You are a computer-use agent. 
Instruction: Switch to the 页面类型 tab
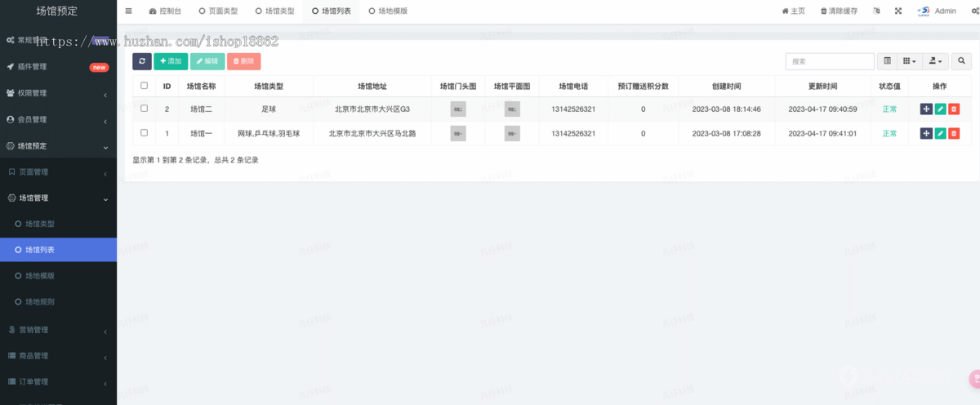pos(219,11)
